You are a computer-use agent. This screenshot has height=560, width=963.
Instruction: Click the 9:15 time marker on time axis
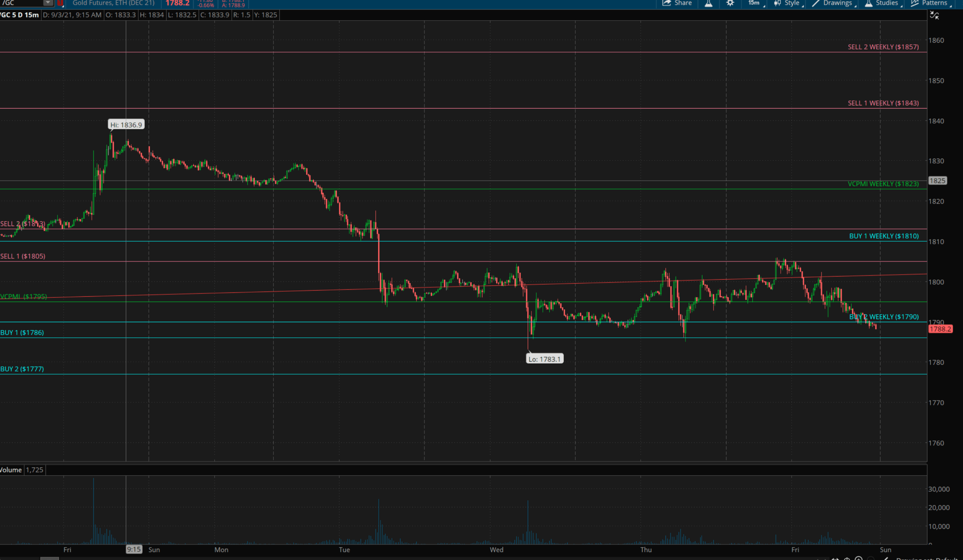point(134,549)
